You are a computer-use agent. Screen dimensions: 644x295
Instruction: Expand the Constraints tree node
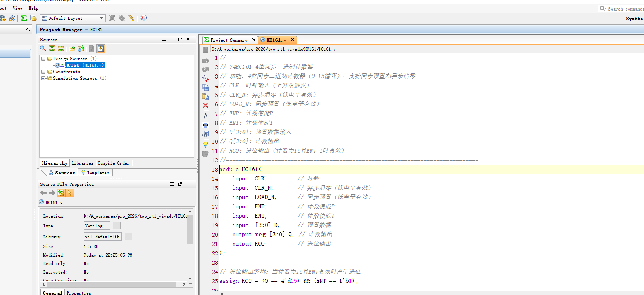tap(43, 72)
